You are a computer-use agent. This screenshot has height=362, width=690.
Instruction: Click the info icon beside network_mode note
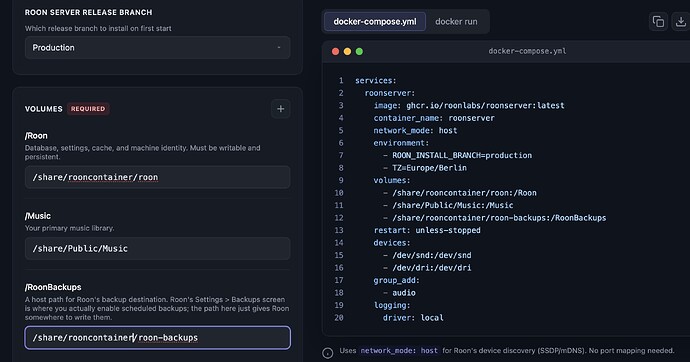click(x=327, y=353)
